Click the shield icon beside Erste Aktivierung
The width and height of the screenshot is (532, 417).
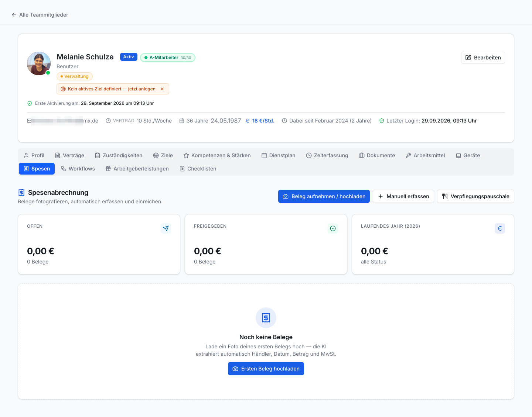[x=30, y=103]
